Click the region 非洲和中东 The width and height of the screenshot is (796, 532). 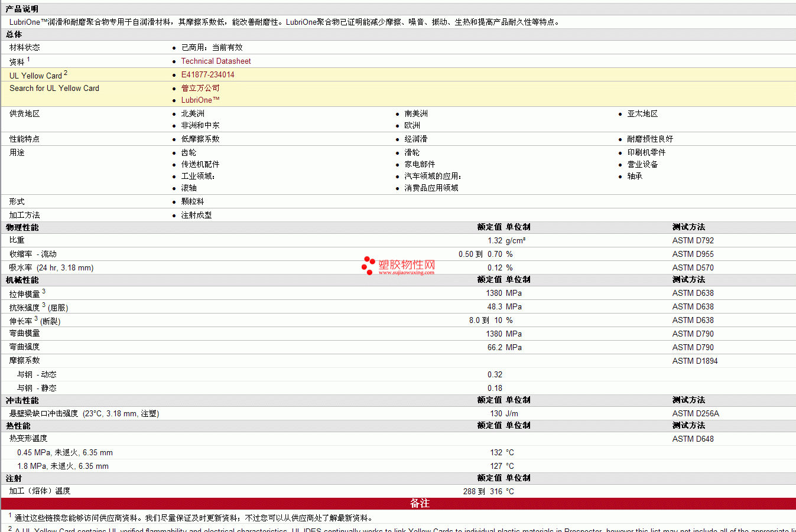200,125
